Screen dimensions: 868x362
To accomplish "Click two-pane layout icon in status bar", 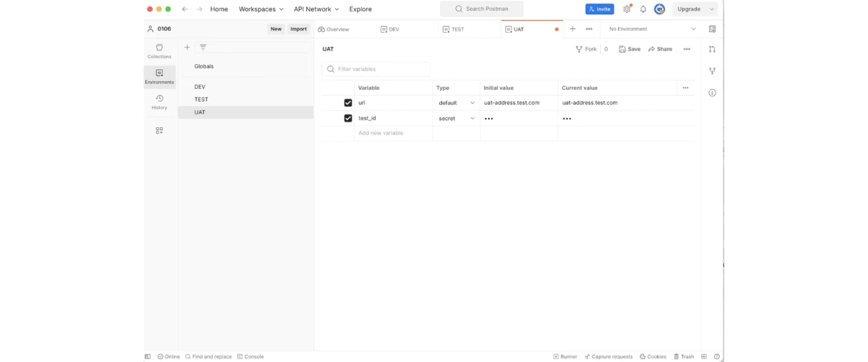I will pos(704,357).
